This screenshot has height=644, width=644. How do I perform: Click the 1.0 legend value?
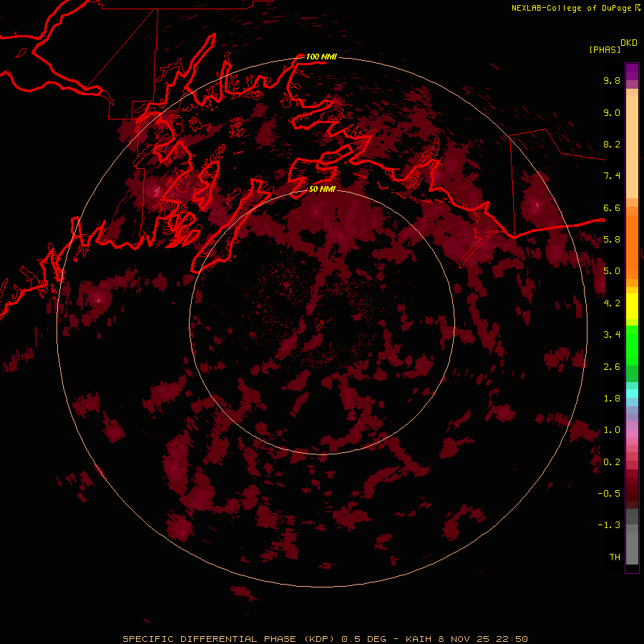tap(612, 430)
